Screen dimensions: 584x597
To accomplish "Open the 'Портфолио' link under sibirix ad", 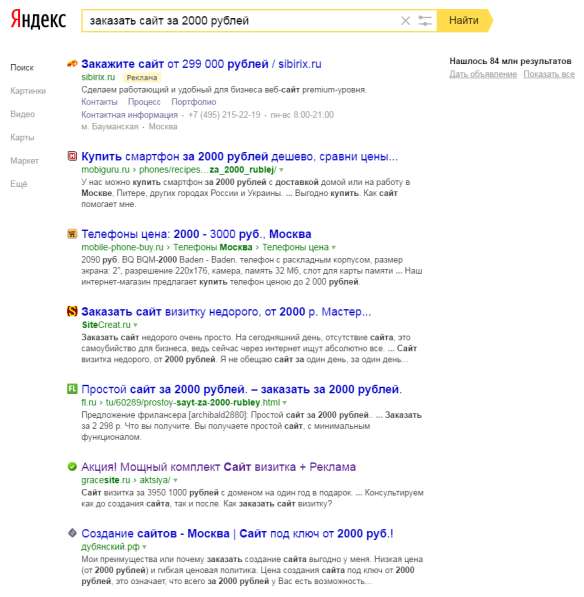I will pyautogui.click(x=193, y=102).
